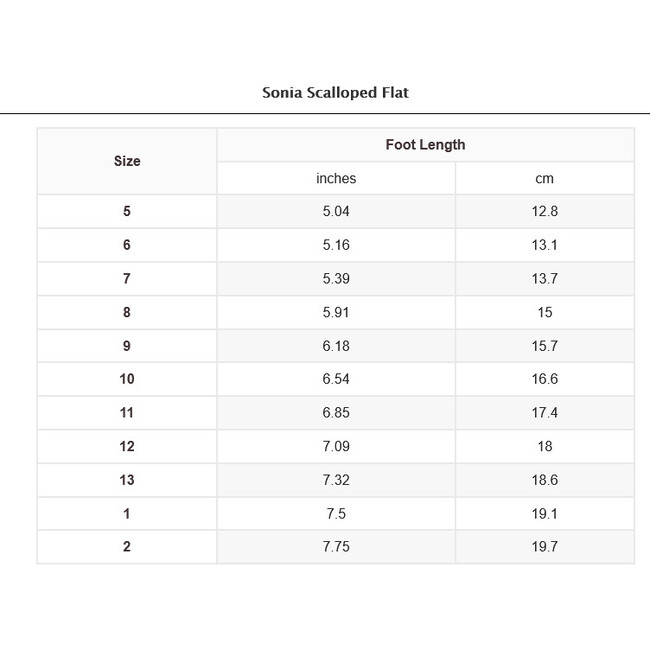This screenshot has width=650, height=650.
Task: Click size 6 row label
Action: click(127, 245)
